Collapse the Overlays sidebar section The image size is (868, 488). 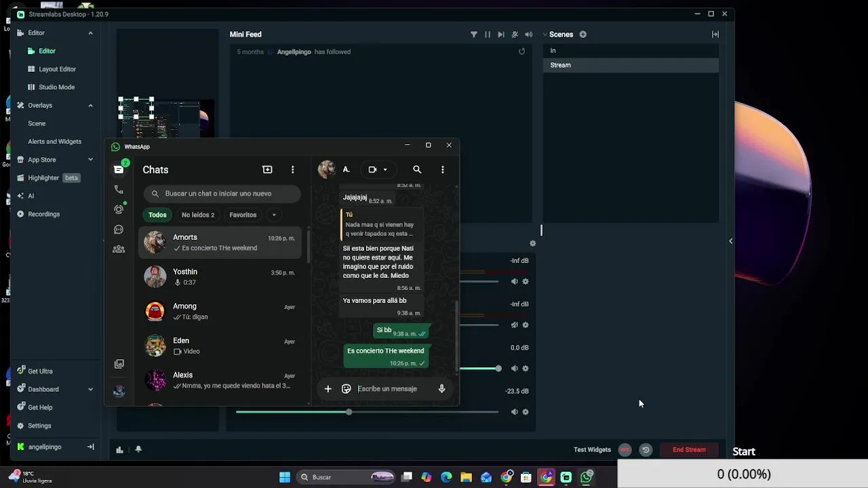[90, 106]
